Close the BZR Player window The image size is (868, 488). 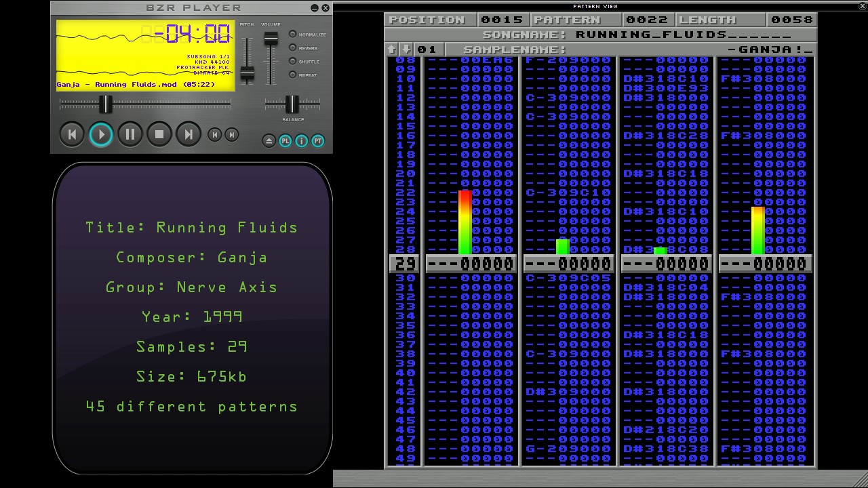point(325,8)
